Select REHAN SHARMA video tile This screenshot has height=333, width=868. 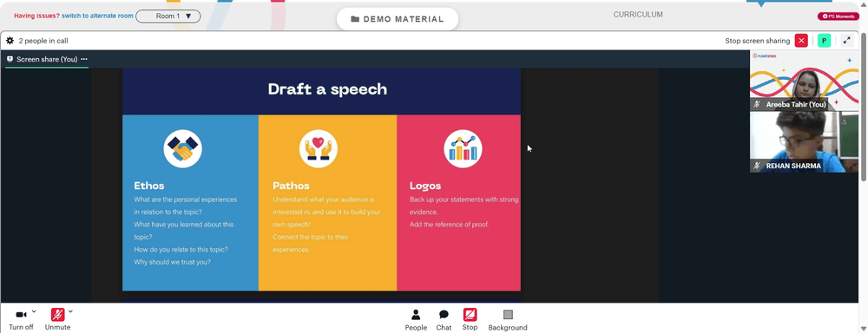coord(805,142)
